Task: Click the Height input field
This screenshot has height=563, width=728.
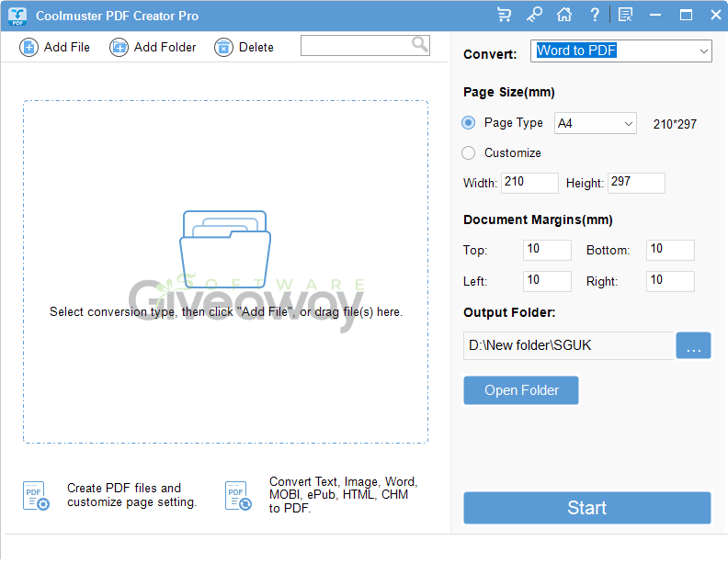Action: pyautogui.click(x=636, y=183)
